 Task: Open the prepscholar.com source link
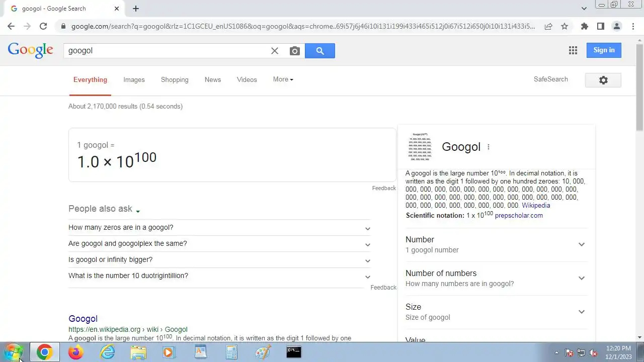(x=519, y=215)
